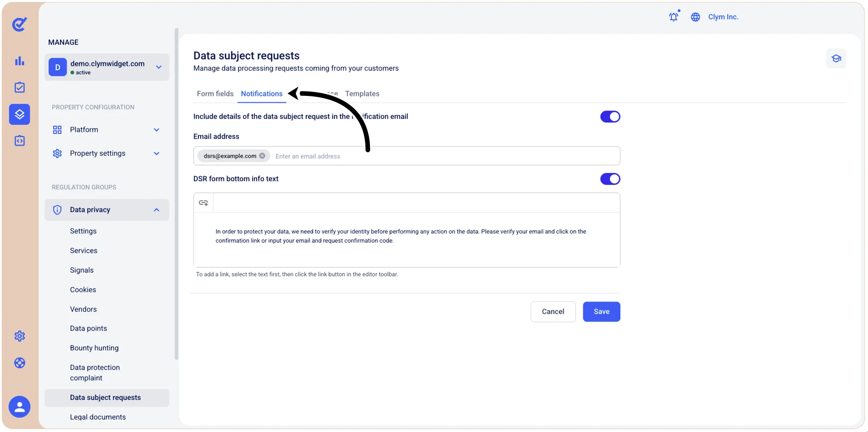Open the help lifebuoy icon
868x432 pixels.
[19, 363]
